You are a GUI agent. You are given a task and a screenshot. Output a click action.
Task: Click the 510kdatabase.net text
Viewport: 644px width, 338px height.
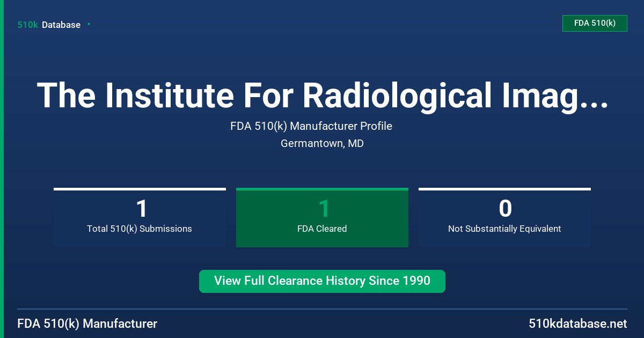click(x=577, y=324)
